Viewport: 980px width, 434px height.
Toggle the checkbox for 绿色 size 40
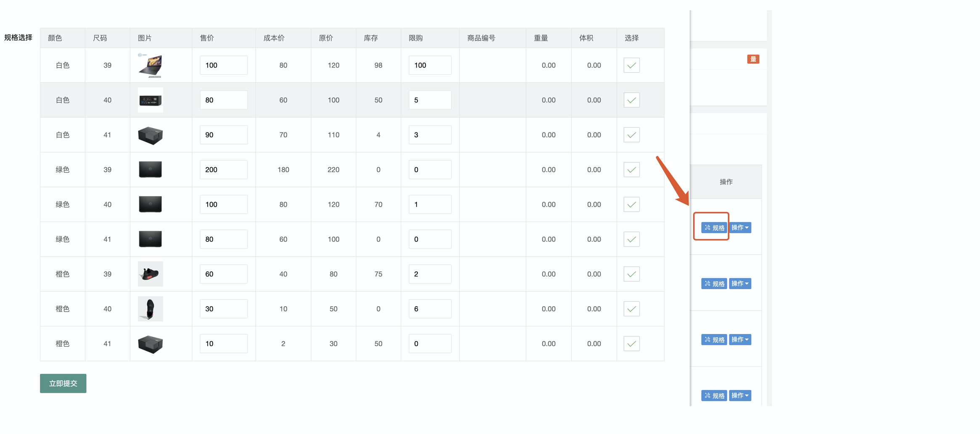[x=631, y=205]
